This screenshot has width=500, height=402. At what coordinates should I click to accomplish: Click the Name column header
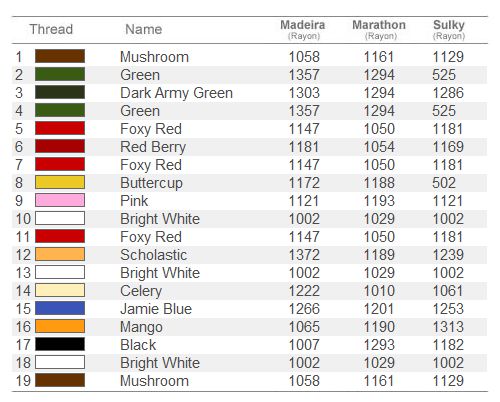coord(144,29)
